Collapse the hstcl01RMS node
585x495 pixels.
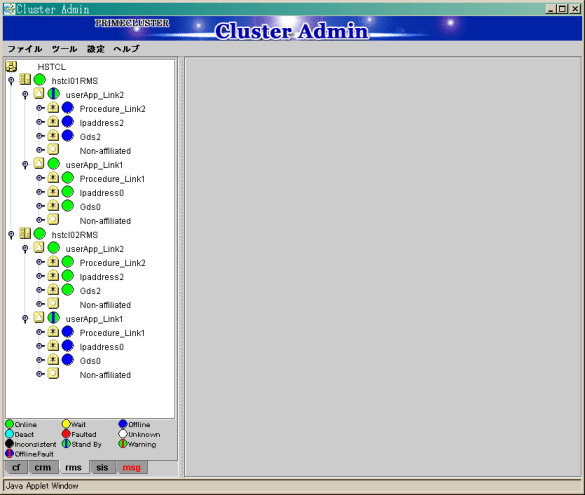click(11, 81)
